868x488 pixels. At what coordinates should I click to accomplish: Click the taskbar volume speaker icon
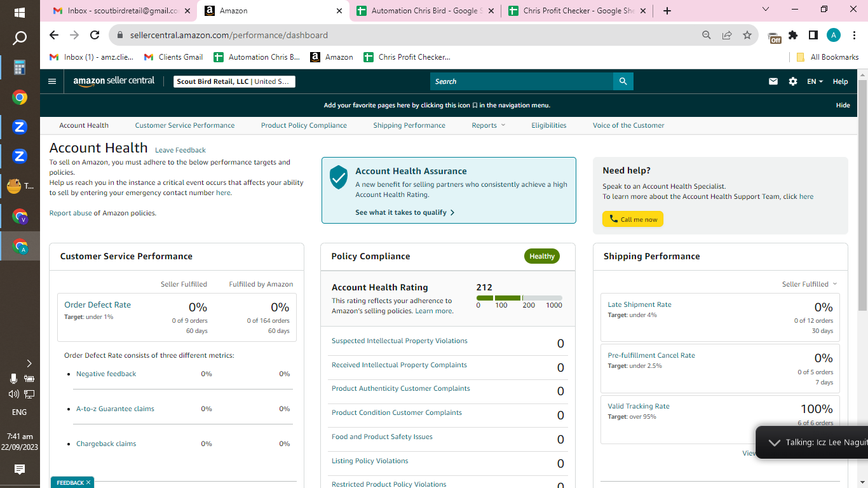tap(13, 394)
